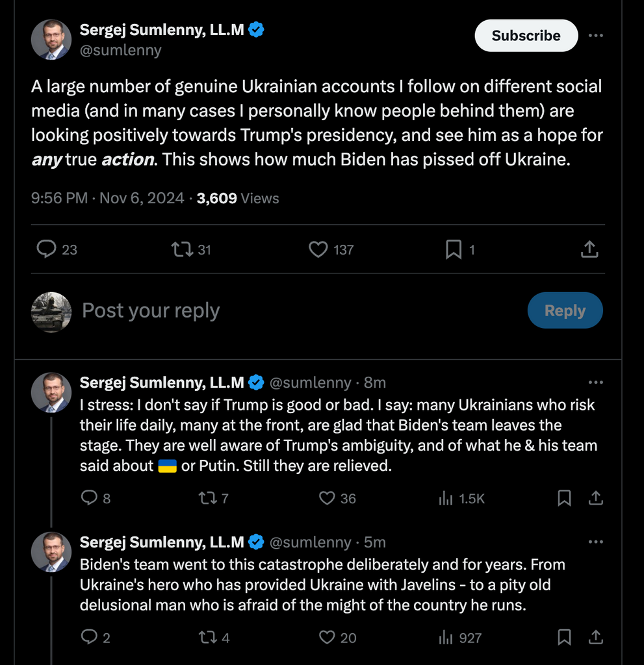Repost the main post with 31 reposts
644x665 pixels.
point(181,249)
